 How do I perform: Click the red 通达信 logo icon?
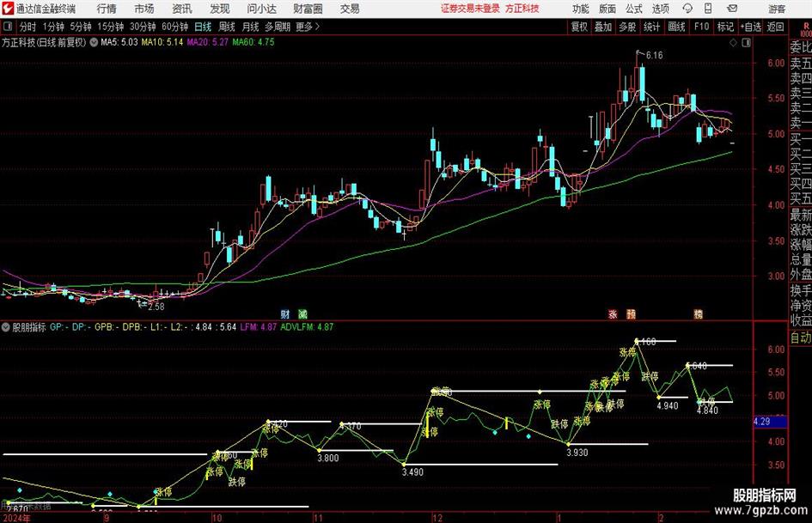click(x=7, y=9)
